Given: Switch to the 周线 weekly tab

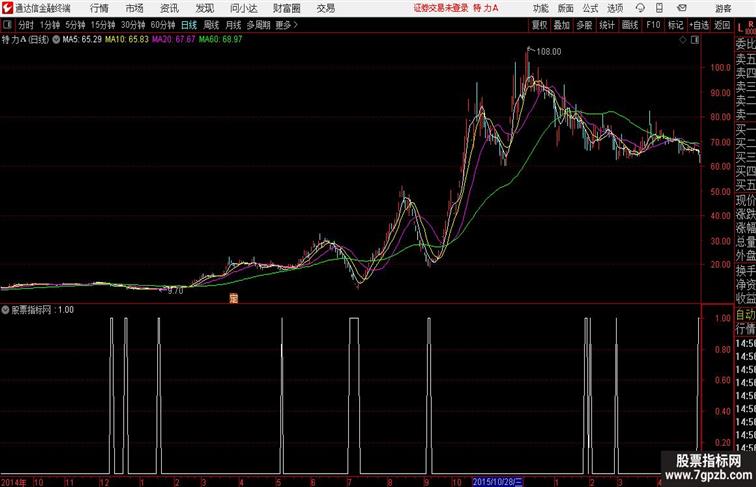Looking at the screenshot, I should click(211, 25).
